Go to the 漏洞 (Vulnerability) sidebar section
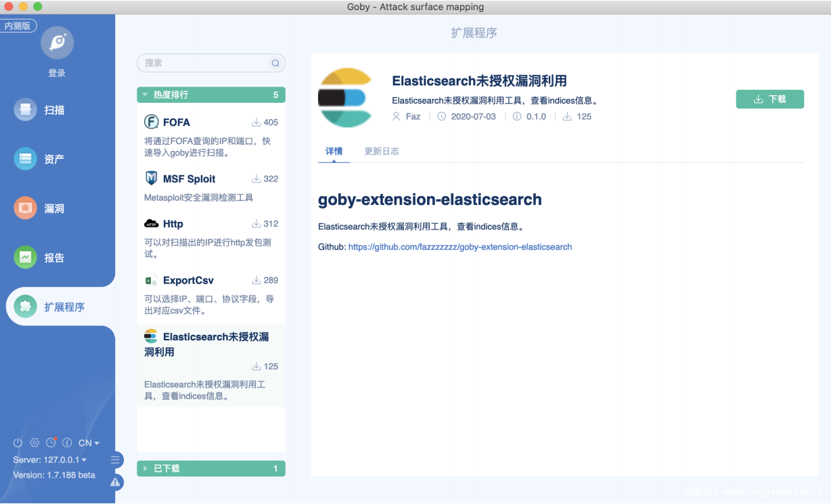The width and height of the screenshot is (831, 504). click(54, 208)
